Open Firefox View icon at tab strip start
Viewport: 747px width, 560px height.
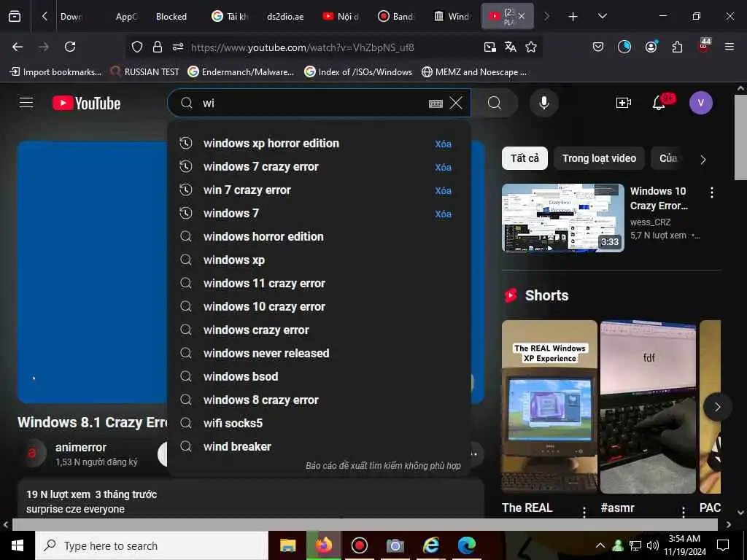(x=15, y=16)
